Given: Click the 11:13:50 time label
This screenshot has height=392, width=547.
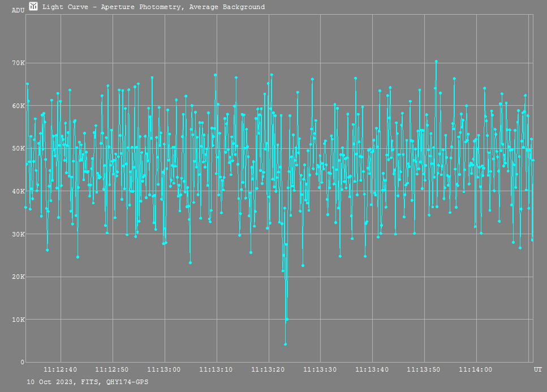Looking at the screenshot, I should (424, 370).
